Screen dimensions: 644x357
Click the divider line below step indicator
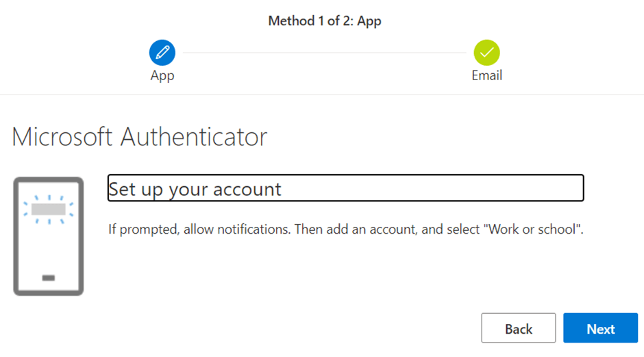tap(322, 95)
